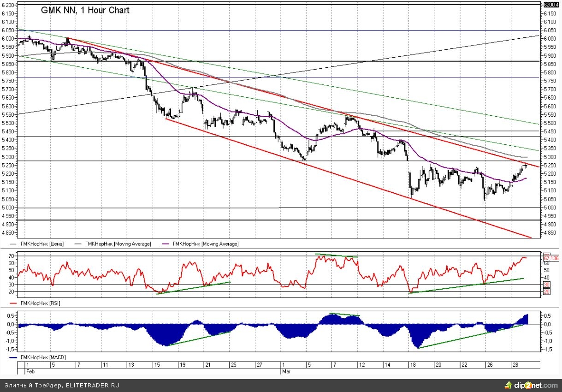The width and height of the screenshot is (562, 392).
Task: Click the 5 000 price level on right axis
Action: tap(550, 208)
